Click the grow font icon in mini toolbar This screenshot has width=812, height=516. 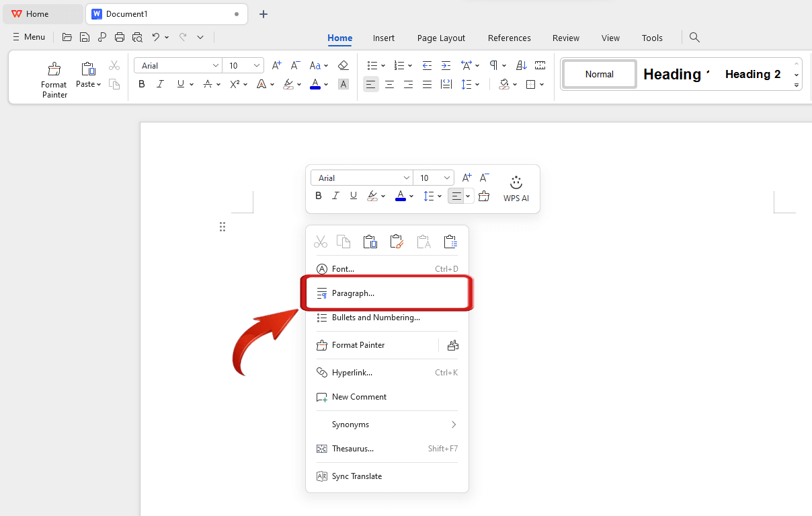point(466,178)
